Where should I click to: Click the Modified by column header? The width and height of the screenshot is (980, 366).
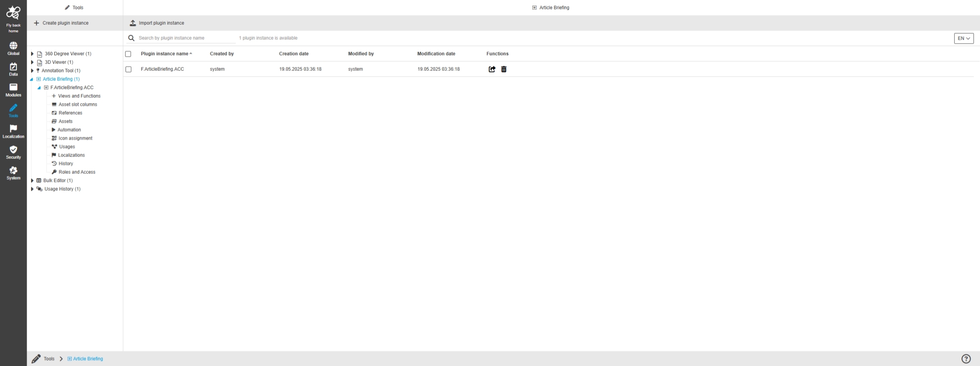pyautogui.click(x=361, y=54)
